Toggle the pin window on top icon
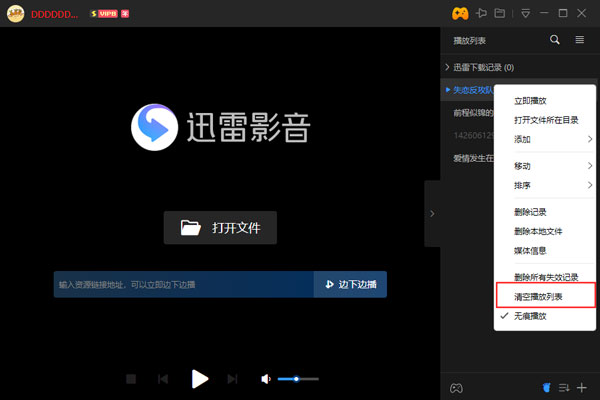The image size is (600, 400). (481, 13)
